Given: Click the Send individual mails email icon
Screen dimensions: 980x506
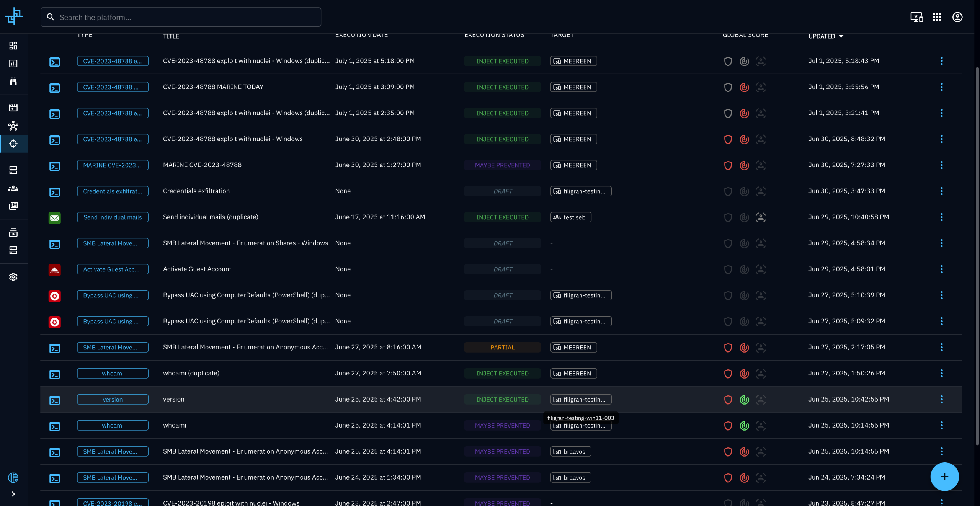Looking at the screenshot, I should [55, 218].
